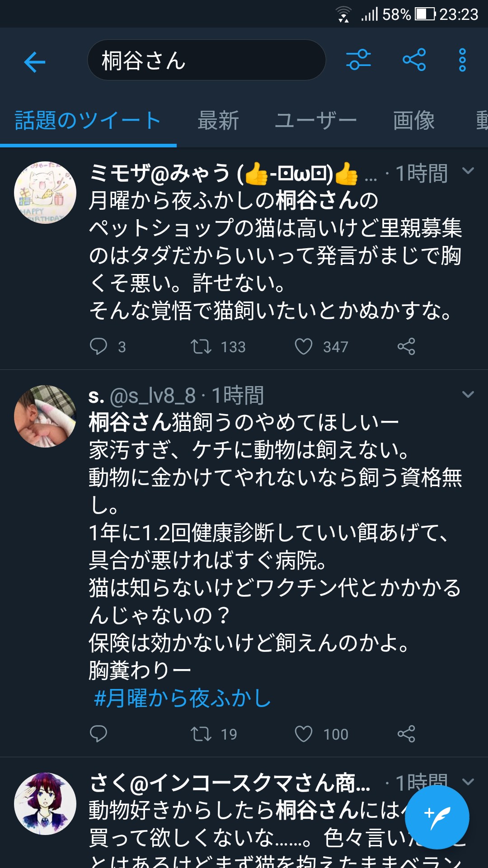The height and width of the screenshot is (868, 488).
Task: Reply to ミモザ@みゃう's tweet
Action: click(x=99, y=346)
